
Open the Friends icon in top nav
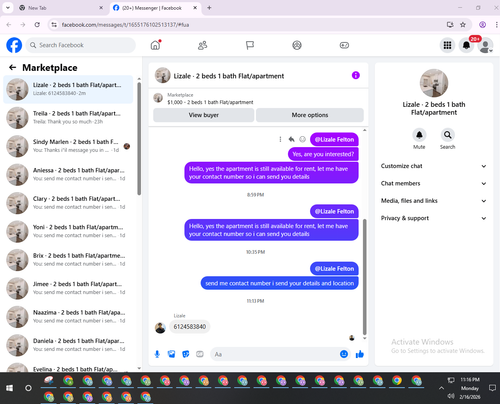(202, 45)
